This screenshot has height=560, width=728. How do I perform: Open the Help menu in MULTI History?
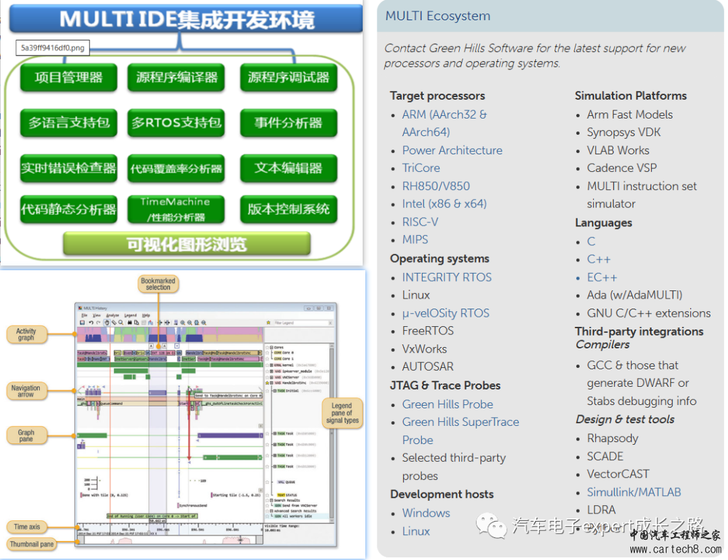click(x=146, y=315)
